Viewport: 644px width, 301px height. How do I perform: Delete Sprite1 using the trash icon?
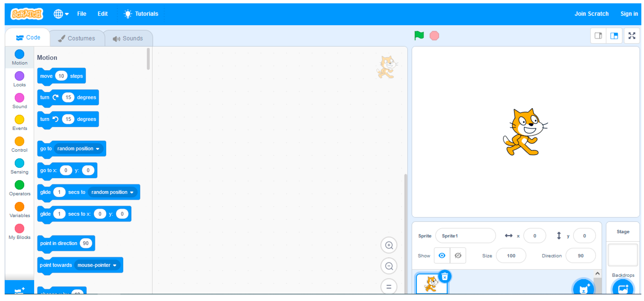click(445, 277)
